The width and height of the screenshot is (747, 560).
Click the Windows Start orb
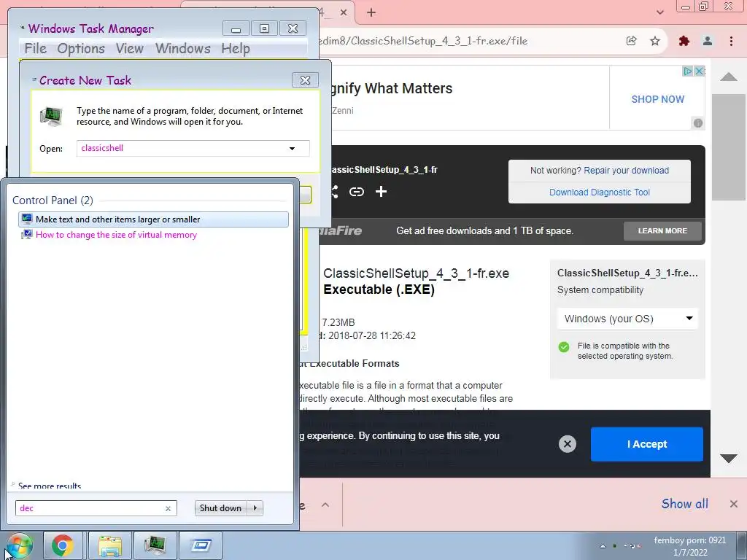[19, 546]
